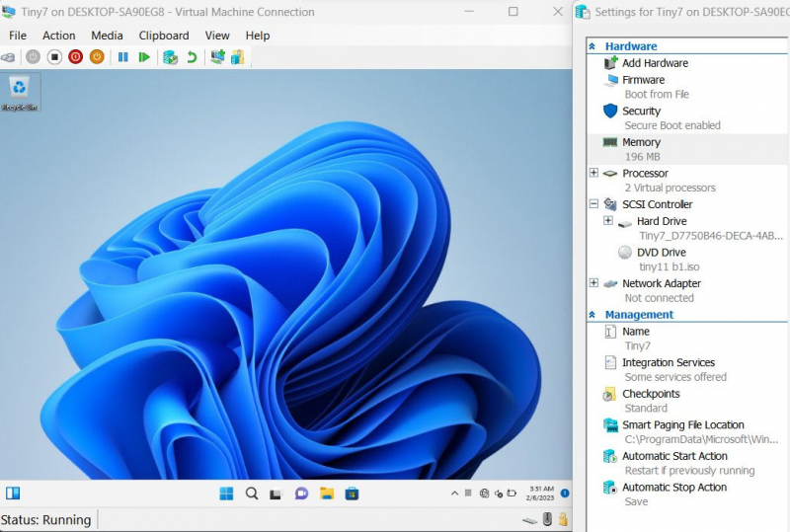Click the green Reset toolbar icon
Viewport: 790px width, 532px height.
[144, 57]
